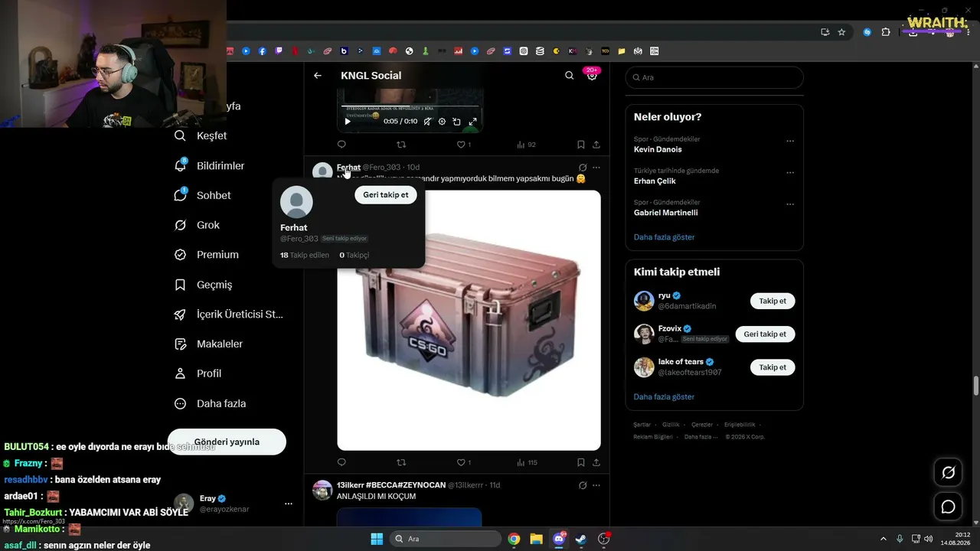The height and width of the screenshot is (551, 980).
Task: Show more follow suggestions
Action: tap(665, 397)
